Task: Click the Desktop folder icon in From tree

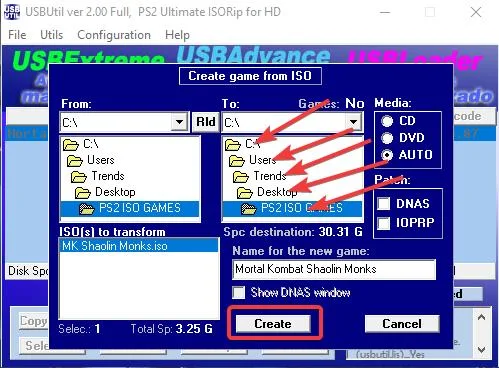Action: (83, 193)
